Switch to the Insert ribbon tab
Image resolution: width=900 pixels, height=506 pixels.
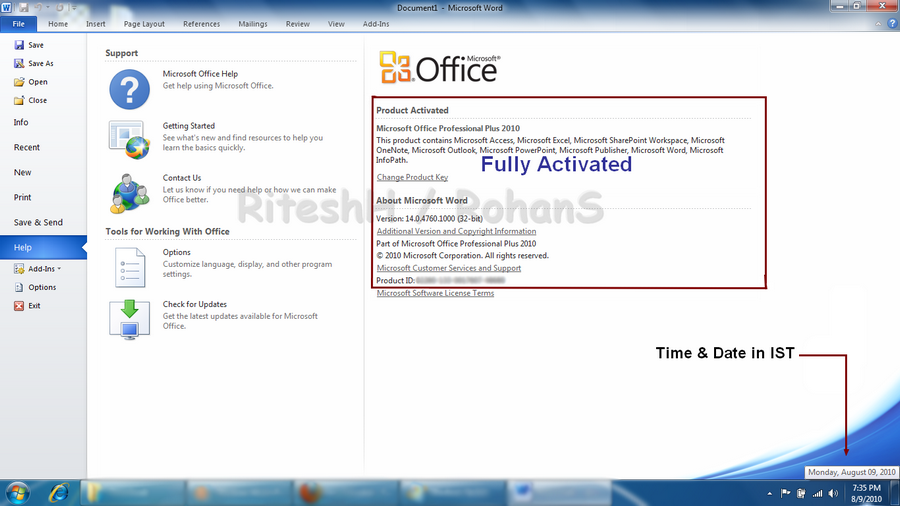(95, 24)
